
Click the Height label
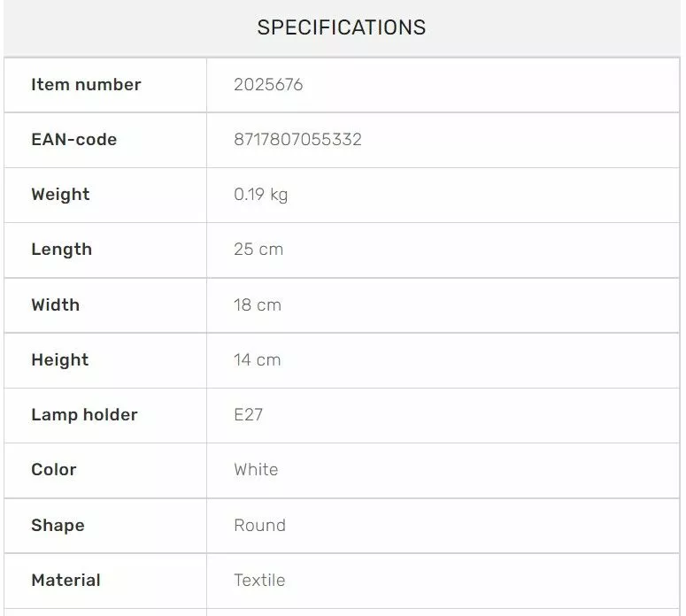(59, 360)
